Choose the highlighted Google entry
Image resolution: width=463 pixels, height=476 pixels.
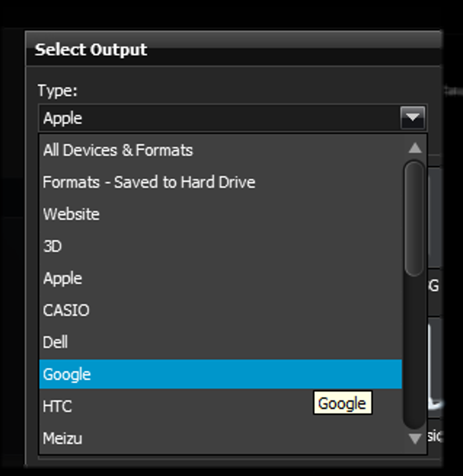click(x=221, y=374)
